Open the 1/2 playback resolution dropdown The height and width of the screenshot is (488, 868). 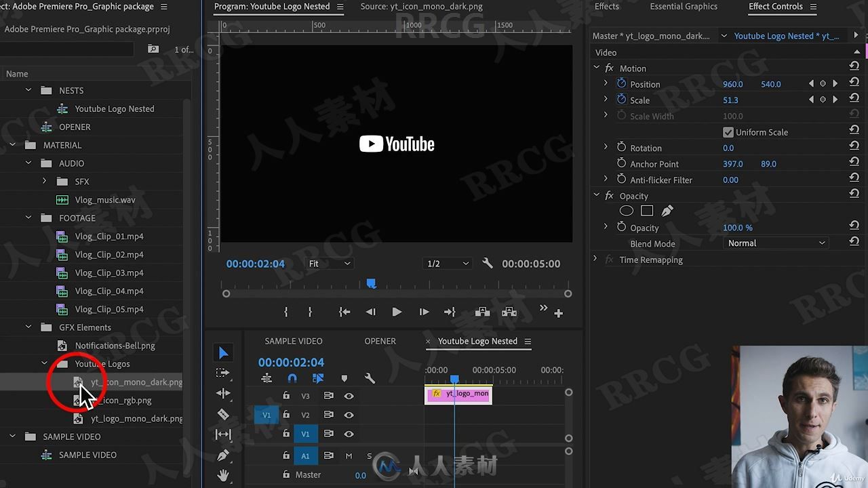[x=447, y=264]
